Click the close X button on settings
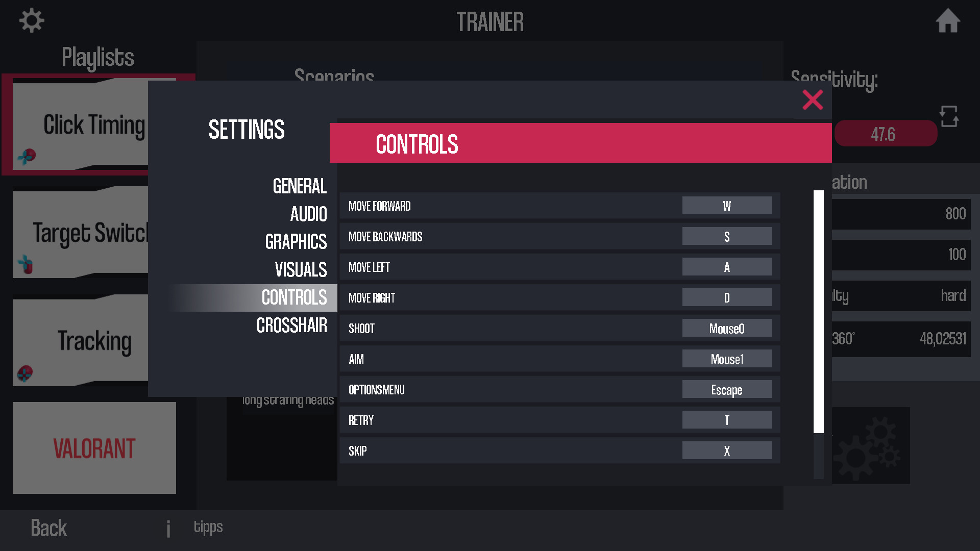This screenshot has width=980, height=551. tap(813, 99)
